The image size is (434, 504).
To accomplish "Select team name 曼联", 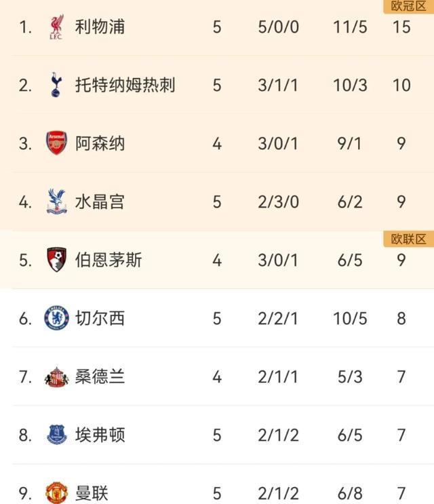I will pos(92,492).
